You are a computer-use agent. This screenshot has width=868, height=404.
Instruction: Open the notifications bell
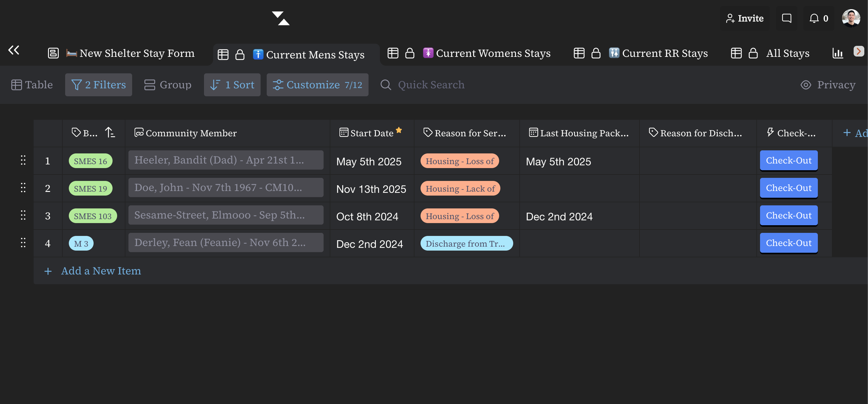814,19
